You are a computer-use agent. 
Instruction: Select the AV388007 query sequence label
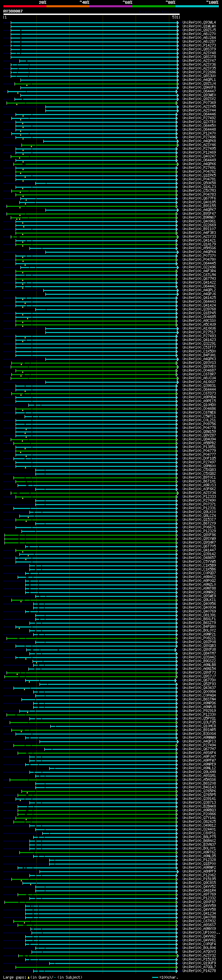click(x=13, y=11)
